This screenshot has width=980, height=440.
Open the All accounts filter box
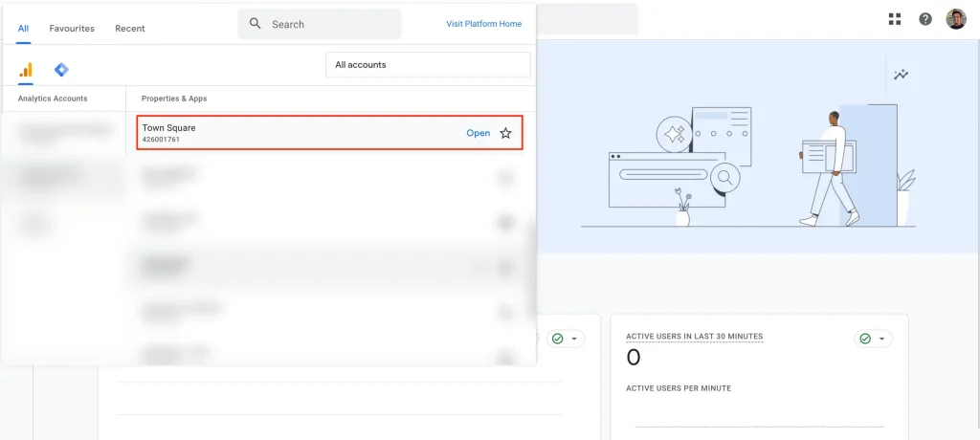coord(428,64)
